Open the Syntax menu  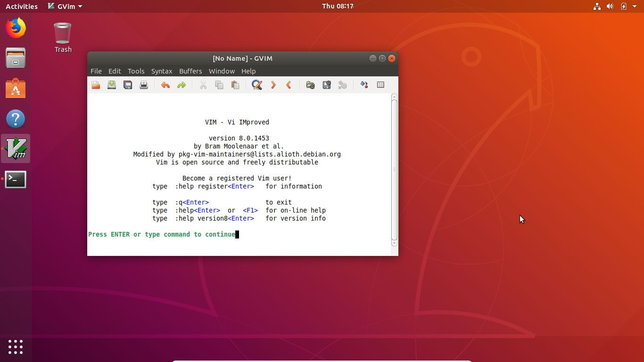(x=162, y=71)
